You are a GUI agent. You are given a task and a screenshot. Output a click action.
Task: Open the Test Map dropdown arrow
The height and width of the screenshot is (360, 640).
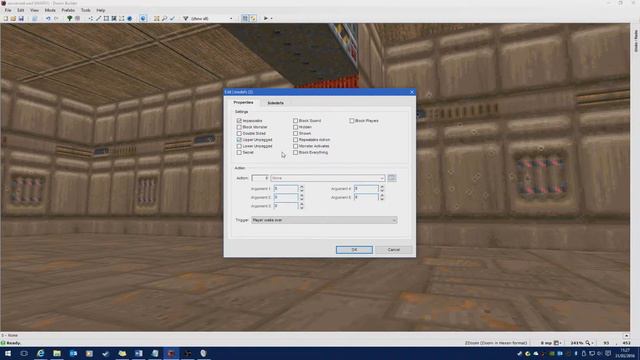coord(271,18)
